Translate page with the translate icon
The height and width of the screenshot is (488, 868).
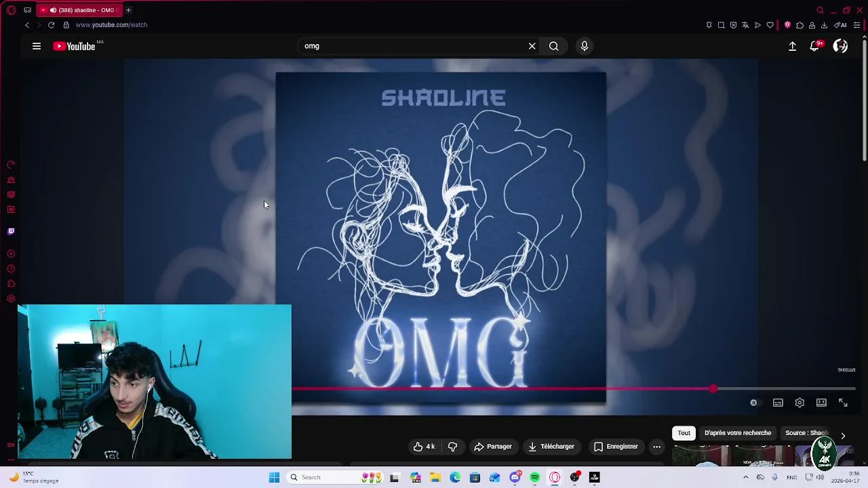[x=745, y=25]
